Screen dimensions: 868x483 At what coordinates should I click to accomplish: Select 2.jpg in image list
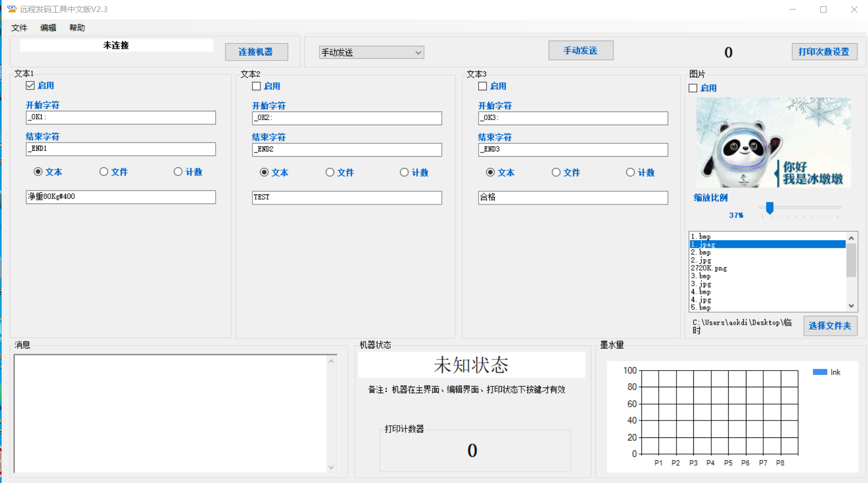point(768,260)
